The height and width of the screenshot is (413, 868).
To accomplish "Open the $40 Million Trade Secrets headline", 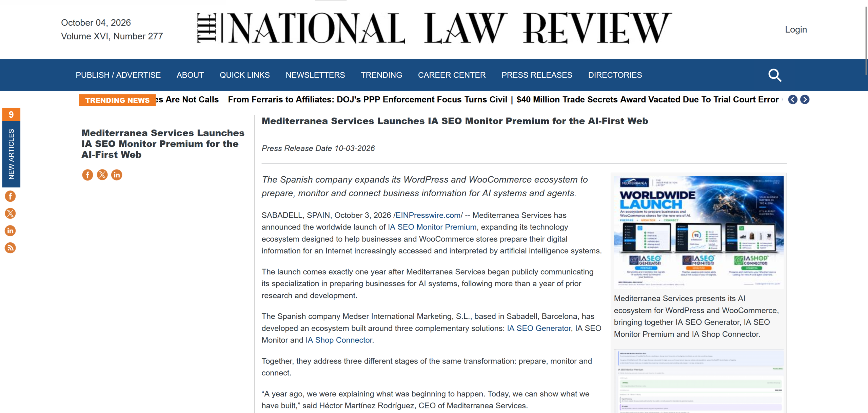I will tap(648, 99).
